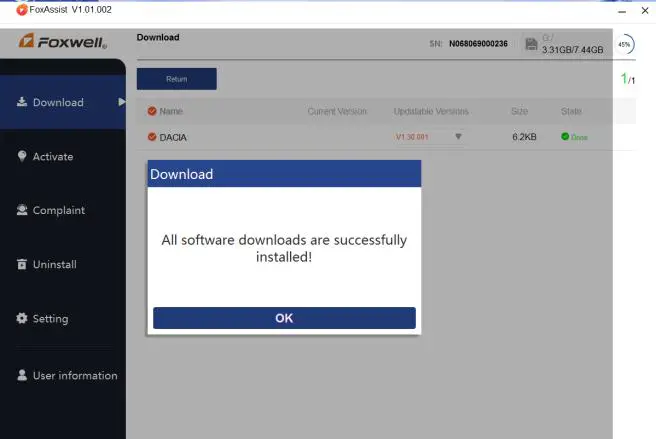This screenshot has height=439, width=656.
Task: Open the Activate section
Action: click(53, 157)
